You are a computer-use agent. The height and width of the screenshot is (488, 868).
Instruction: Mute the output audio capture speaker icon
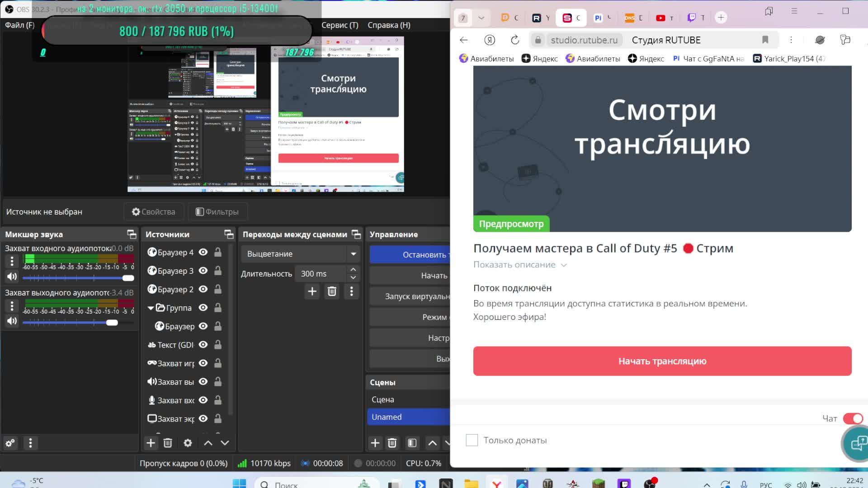(x=12, y=321)
